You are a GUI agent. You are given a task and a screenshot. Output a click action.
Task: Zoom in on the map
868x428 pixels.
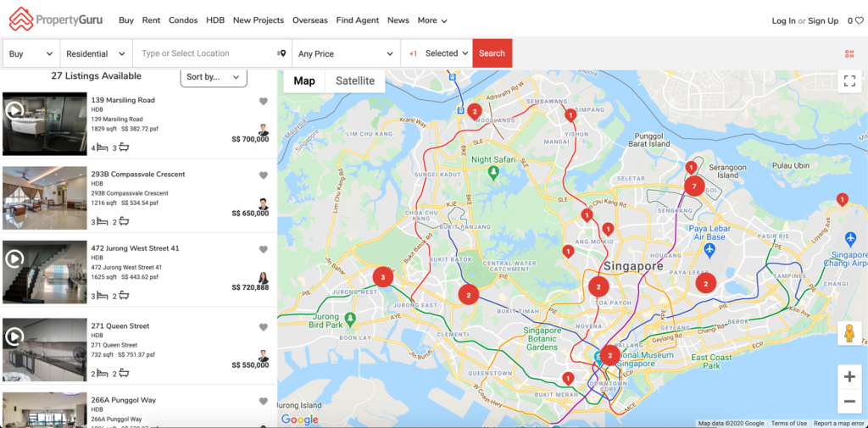tap(849, 377)
